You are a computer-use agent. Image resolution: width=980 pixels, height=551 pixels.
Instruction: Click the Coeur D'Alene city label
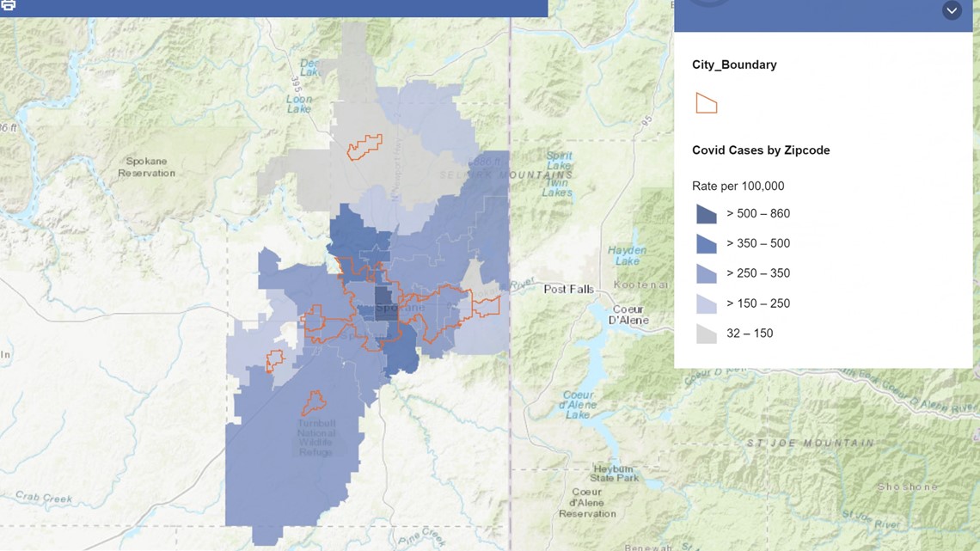(x=630, y=315)
